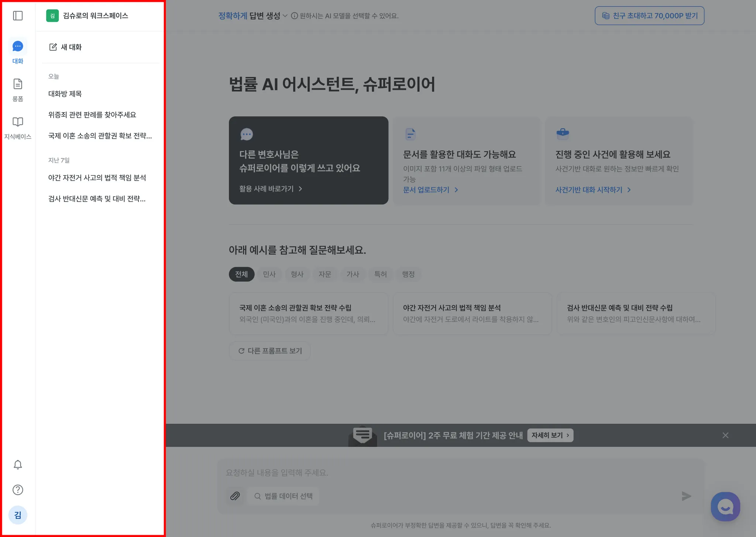Click 친구 초대하고 70,000P 받기 button
The width and height of the screenshot is (756, 537).
[649, 16]
